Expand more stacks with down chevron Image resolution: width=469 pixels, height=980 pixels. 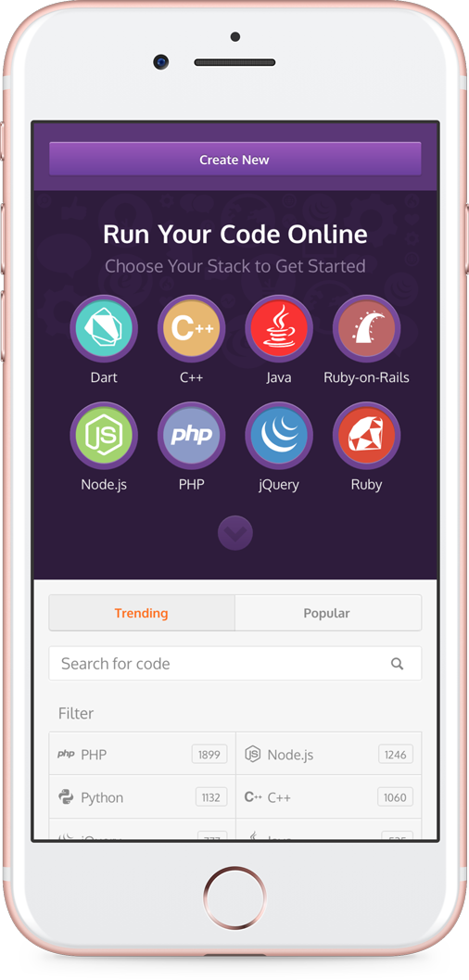234,533
